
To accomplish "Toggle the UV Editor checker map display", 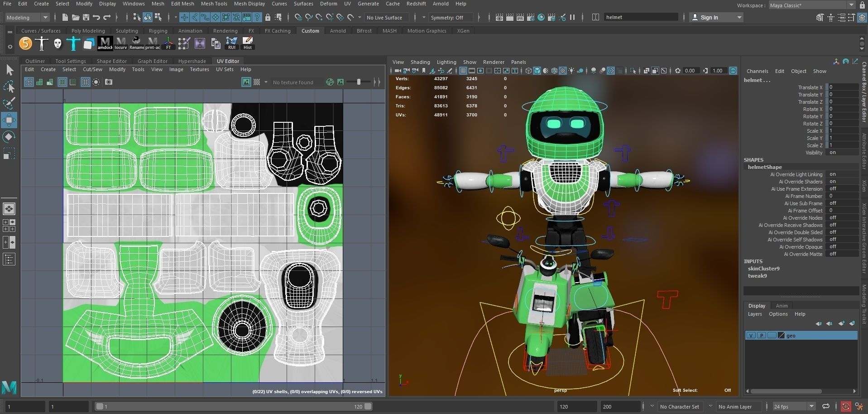I will 257,82.
